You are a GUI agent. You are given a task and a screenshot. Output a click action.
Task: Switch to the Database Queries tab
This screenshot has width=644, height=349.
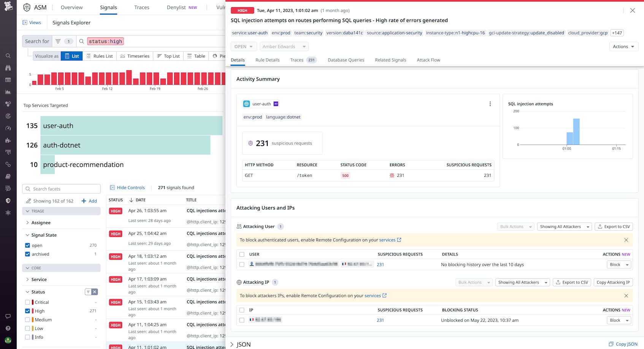click(346, 60)
